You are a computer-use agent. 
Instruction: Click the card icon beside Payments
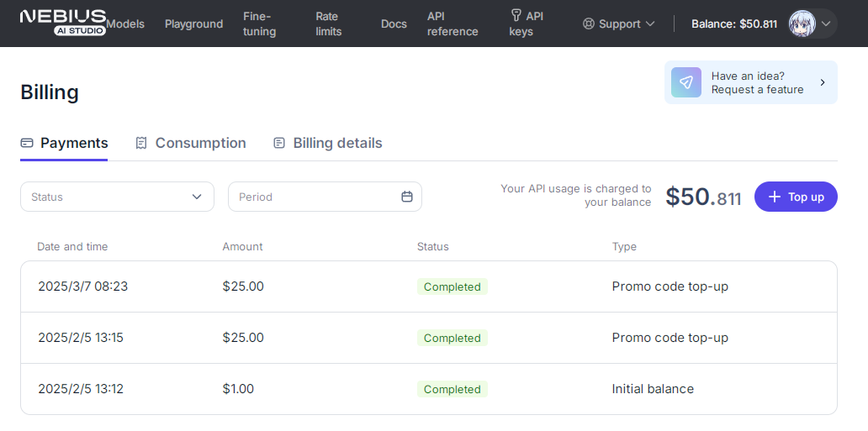tap(27, 144)
